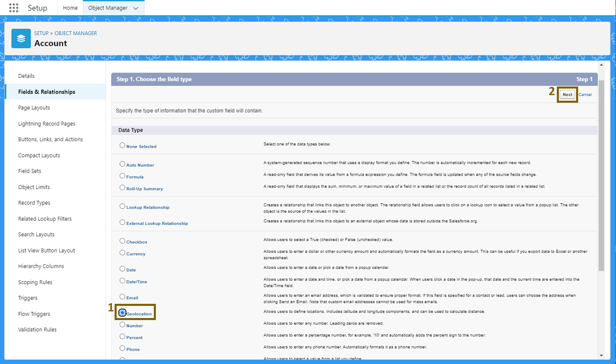616x364 pixels.
Task: Open Flow Triggers
Action: (x=34, y=314)
